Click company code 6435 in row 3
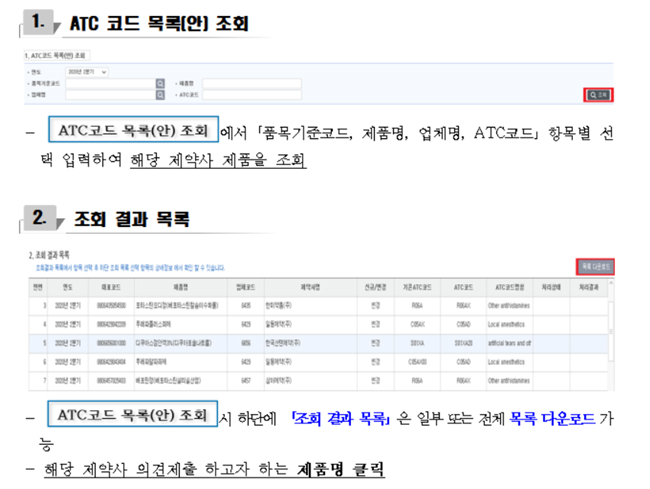The image size is (650, 489). pyautogui.click(x=246, y=306)
